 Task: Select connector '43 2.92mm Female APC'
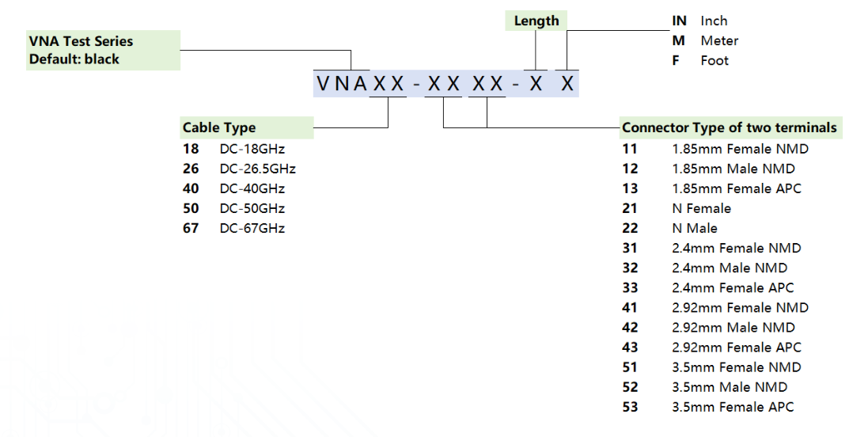711,348
